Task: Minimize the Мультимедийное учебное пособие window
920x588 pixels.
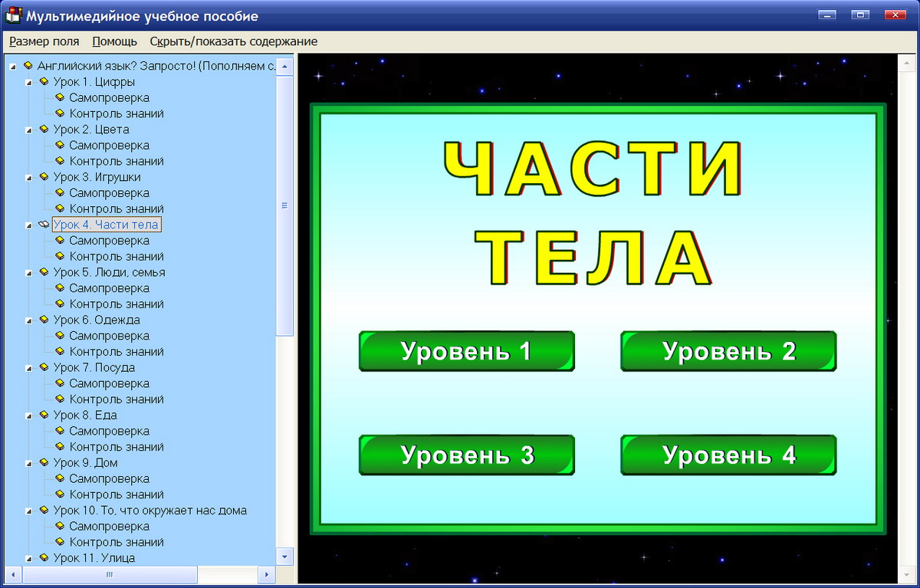Action: coord(826,15)
